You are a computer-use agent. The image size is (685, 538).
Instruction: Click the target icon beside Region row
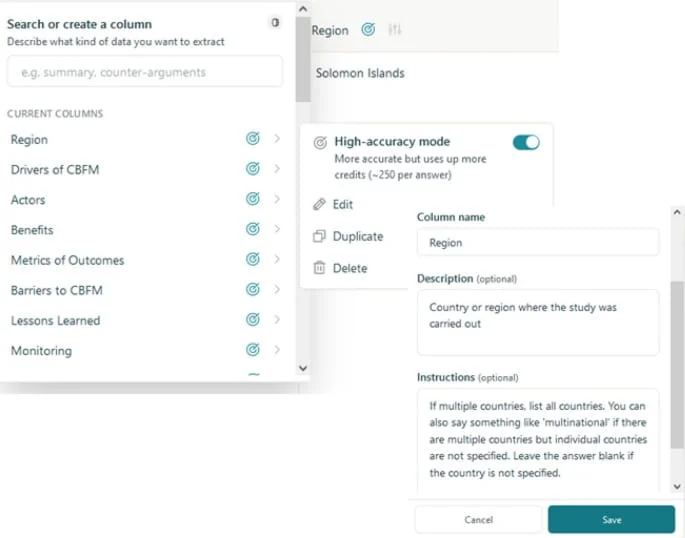253,139
